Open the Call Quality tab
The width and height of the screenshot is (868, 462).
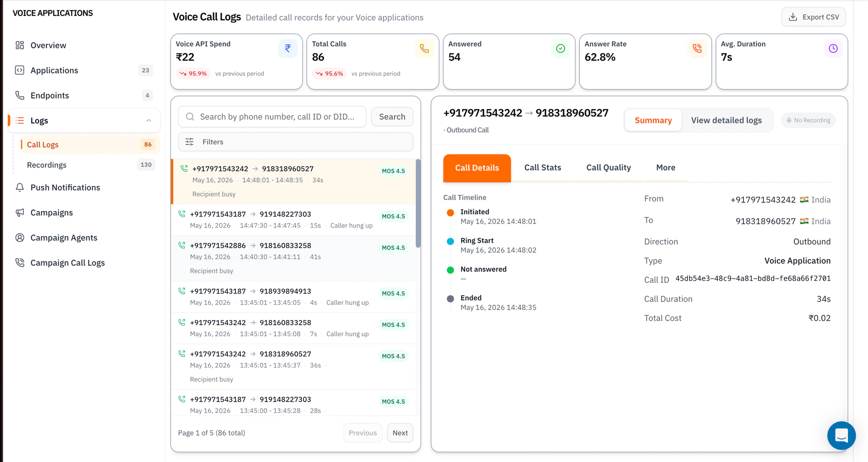pyautogui.click(x=608, y=168)
